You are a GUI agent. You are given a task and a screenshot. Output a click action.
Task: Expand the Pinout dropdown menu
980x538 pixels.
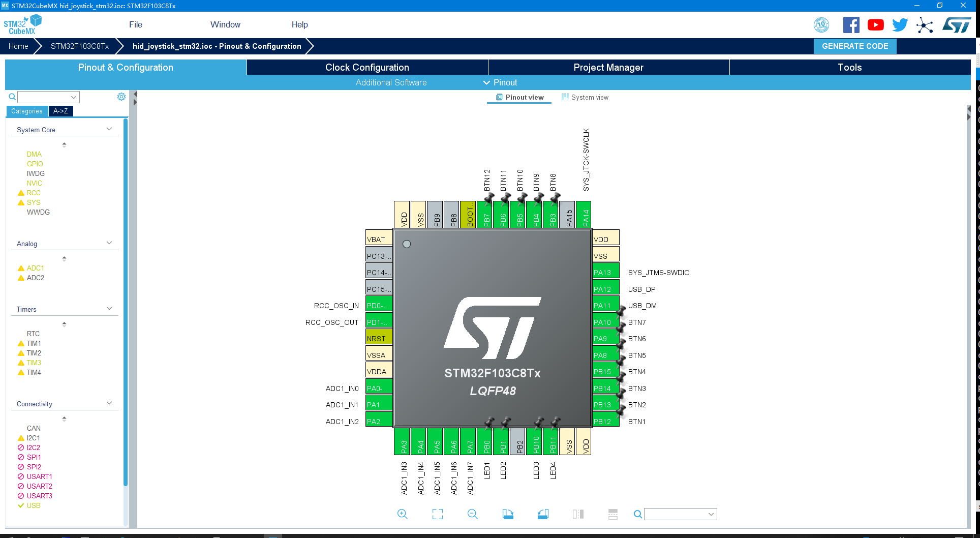point(500,82)
